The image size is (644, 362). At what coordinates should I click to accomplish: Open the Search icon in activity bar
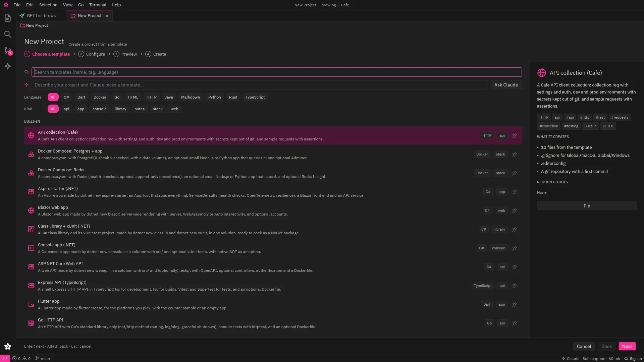[8, 34]
